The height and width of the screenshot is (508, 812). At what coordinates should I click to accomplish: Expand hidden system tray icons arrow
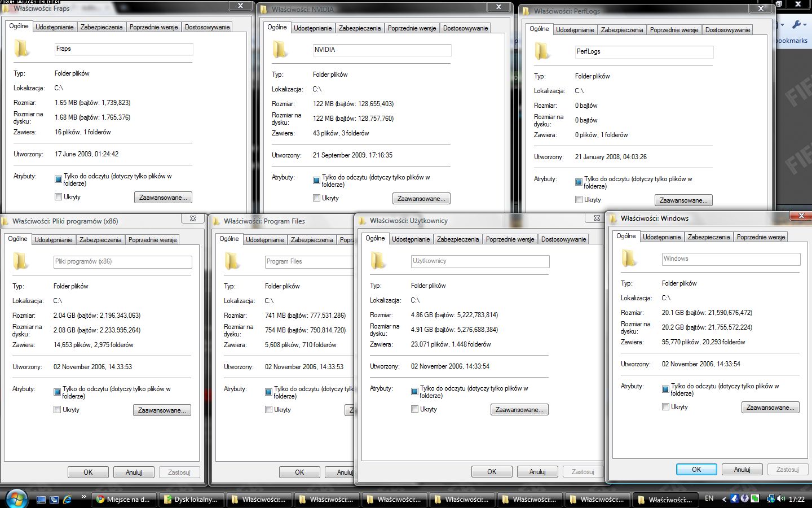(724, 500)
